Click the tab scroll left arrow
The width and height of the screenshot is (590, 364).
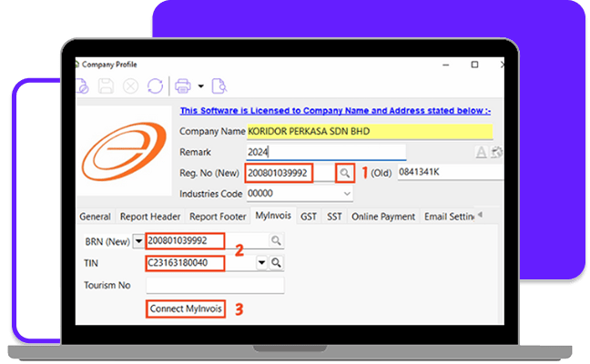click(x=480, y=215)
